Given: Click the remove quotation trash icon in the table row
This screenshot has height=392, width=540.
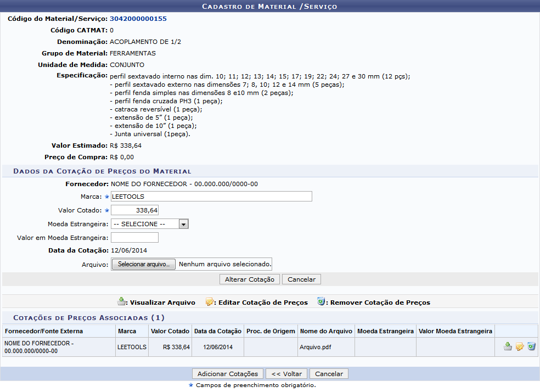Looking at the screenshot, I should (x=531, y=346).
